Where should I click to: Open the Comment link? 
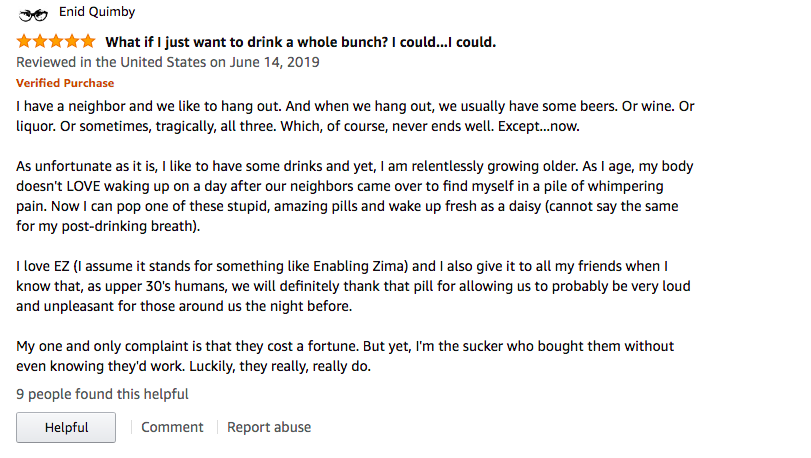pyautogui.click(x=172, y=427)
